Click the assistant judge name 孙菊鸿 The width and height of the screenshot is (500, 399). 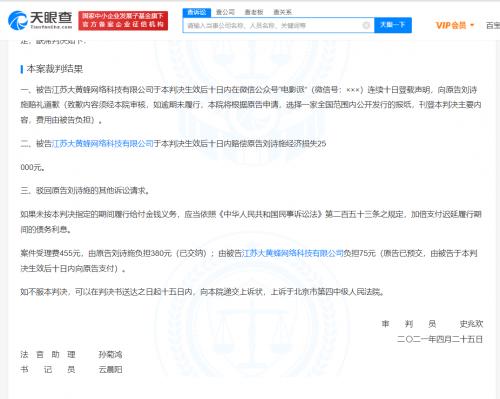coord(110,354)
